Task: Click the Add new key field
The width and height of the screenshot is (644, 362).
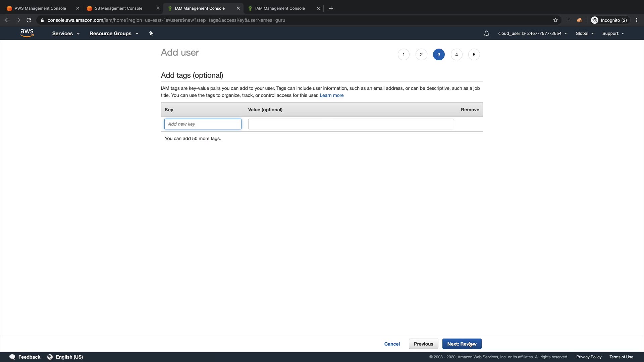Action: 203,124
